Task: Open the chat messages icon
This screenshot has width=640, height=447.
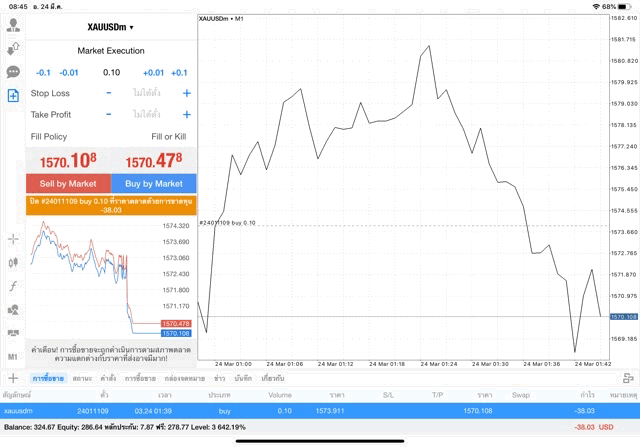Action: click(13, 72)
